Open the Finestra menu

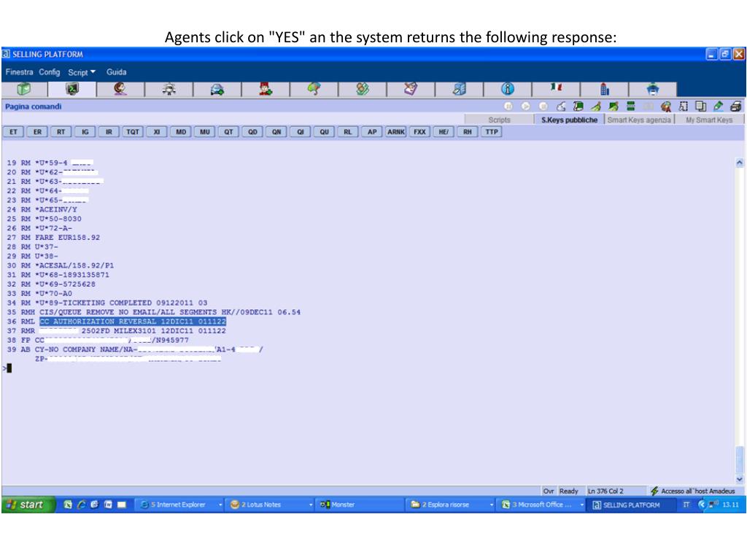[x=19, y=72]
